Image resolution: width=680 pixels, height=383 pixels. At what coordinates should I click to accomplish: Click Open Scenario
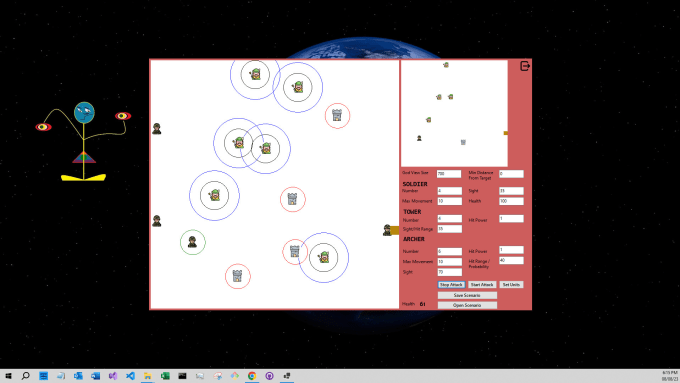(x=467, y=305)
